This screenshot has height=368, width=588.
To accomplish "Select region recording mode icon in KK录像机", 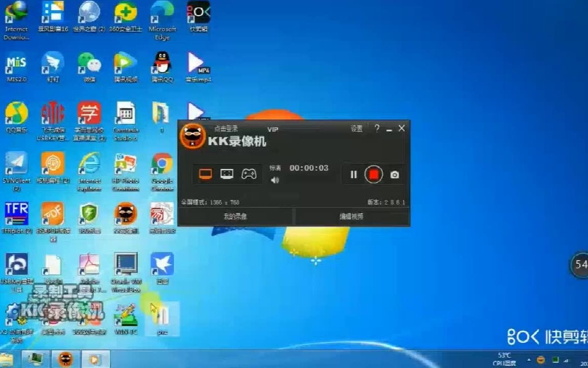I will [227, 174].
